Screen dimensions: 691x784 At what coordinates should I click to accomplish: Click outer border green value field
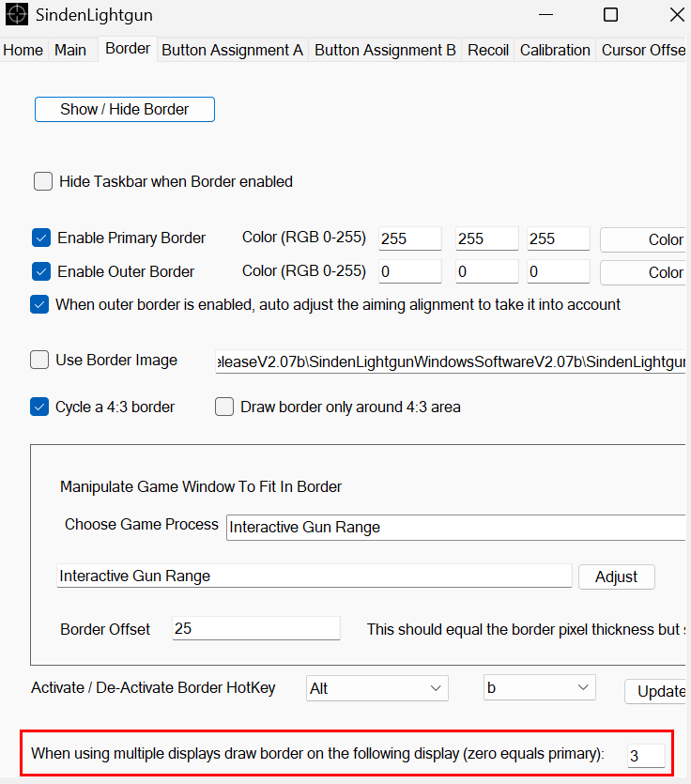point(487,271)
